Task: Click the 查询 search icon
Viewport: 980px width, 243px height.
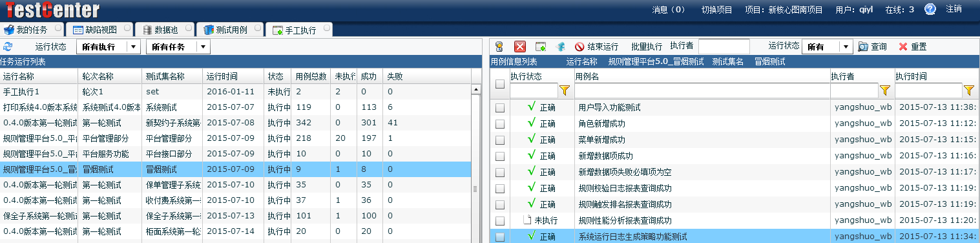Action: click(x=863, y=47)
